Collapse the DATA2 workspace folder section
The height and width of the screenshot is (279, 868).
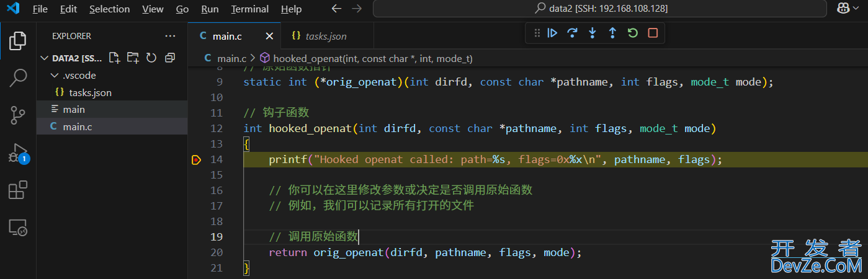coord(44,58)
